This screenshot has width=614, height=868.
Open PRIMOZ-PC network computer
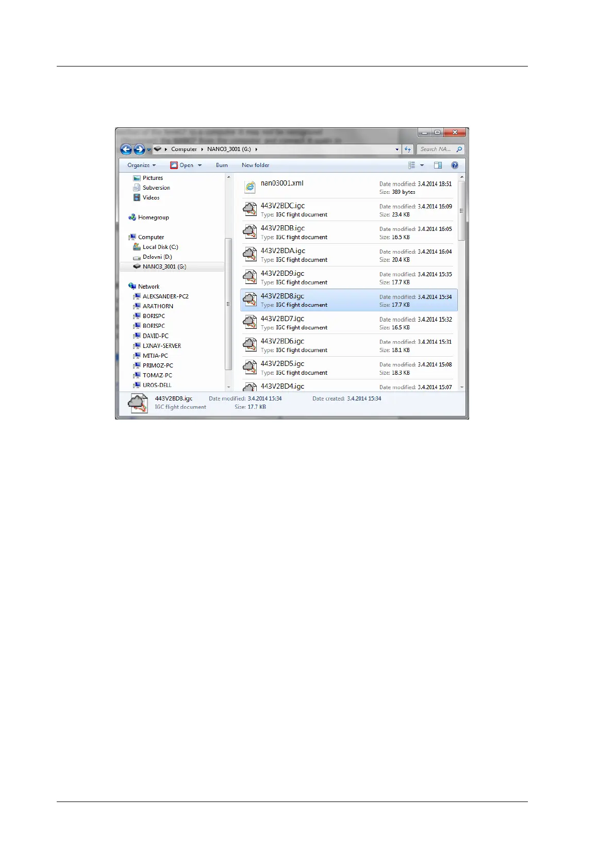tap(158, 365)
